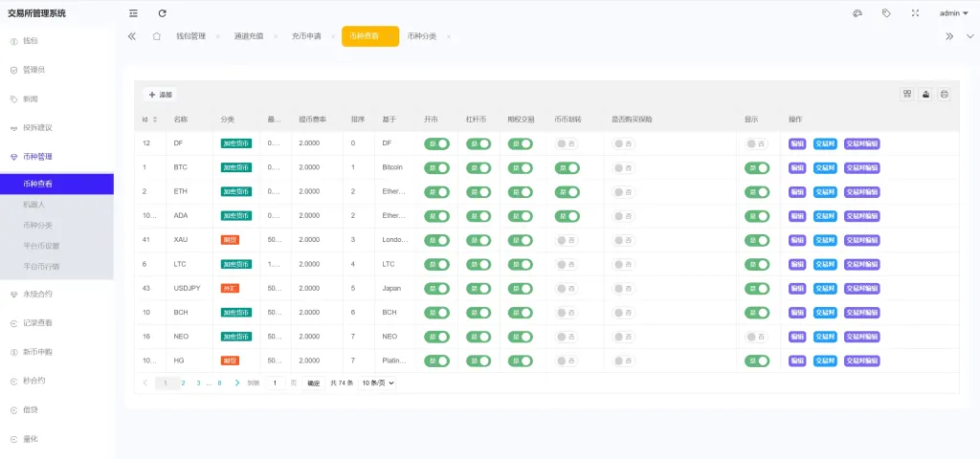
Task: Click the 新币申购 icon in the sidebar
Action: pos(13,352)
